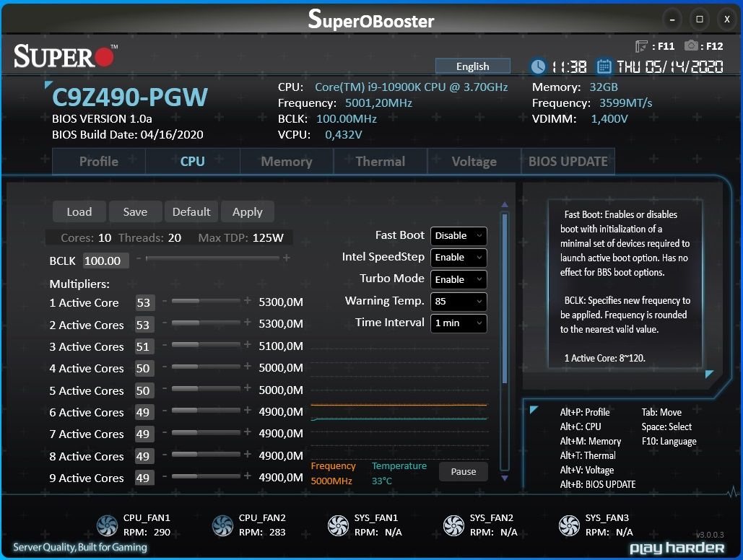Decrease the 8 Active Cores multiplier with minus
743x560 pixels.
[x=165, y=455]
